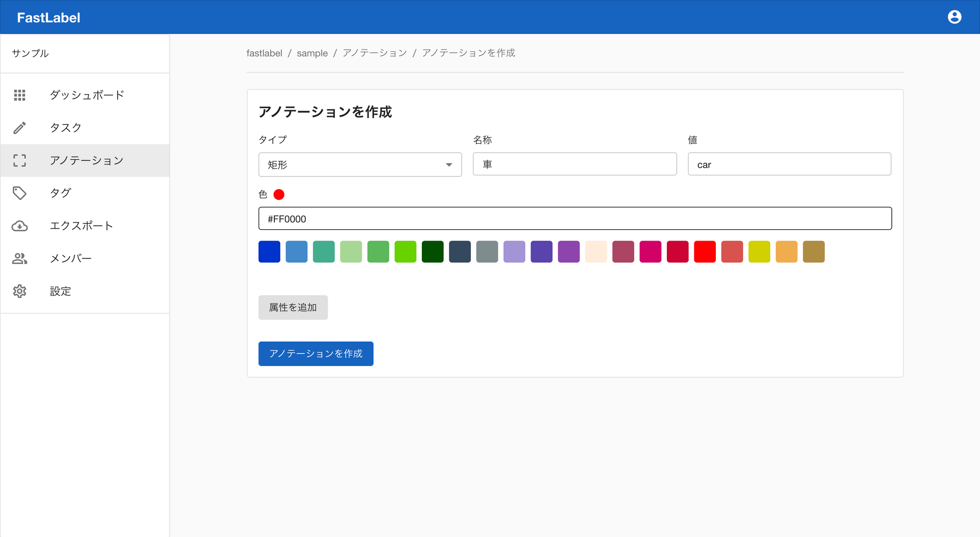Select the indigo color swatch

tap(541, 252)
